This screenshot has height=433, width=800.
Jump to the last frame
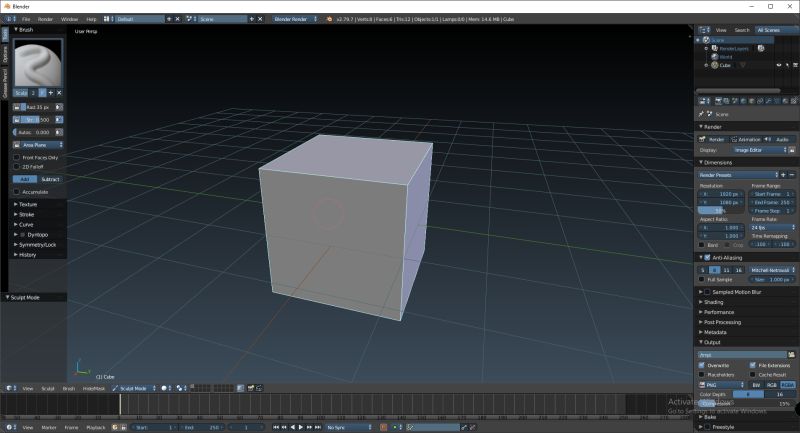[317, 427]
